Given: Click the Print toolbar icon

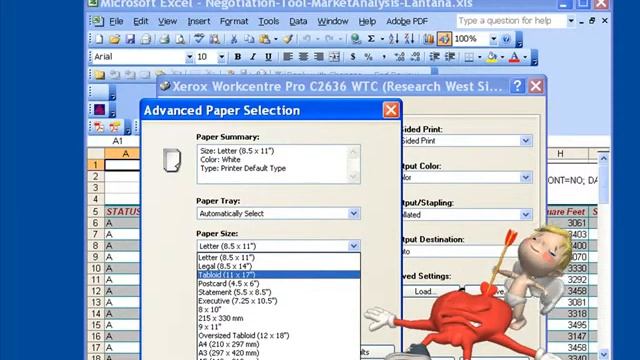Looking at the screenshot, I should pos(164,39).
